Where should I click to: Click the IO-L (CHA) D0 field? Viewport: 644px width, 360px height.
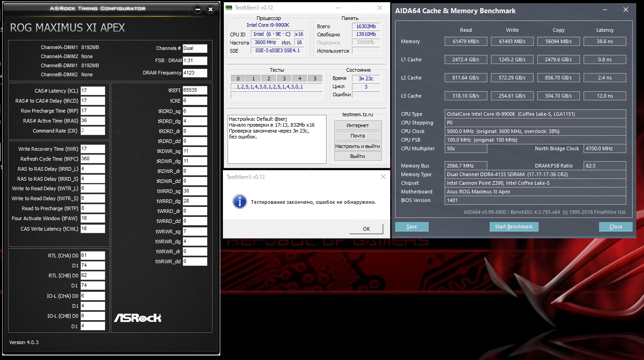(x=93, y=296)
